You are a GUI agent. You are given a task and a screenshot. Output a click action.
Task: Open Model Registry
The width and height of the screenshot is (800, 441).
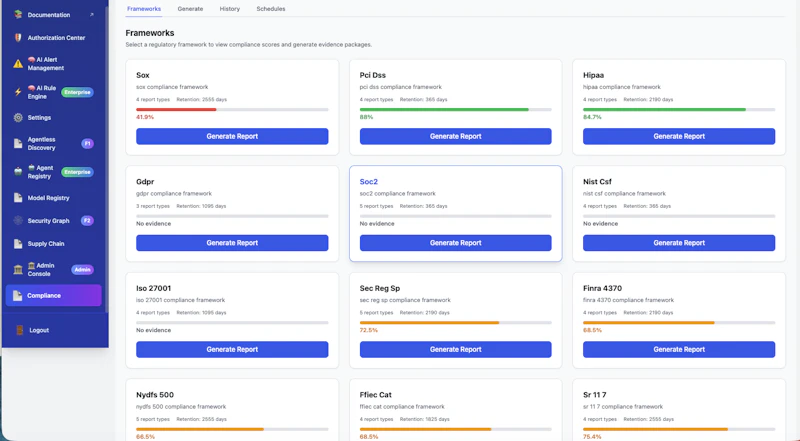[x=54, y=198]
